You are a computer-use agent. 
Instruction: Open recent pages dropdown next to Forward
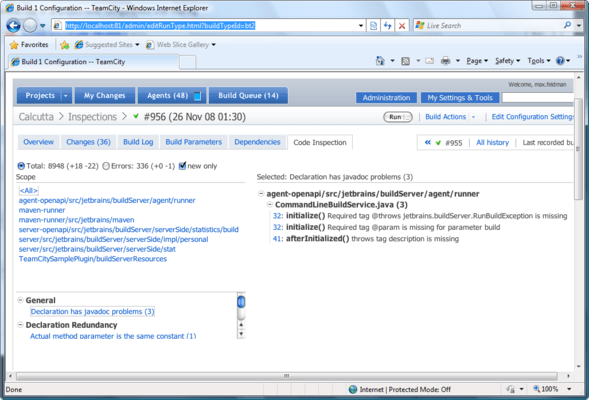42,26
